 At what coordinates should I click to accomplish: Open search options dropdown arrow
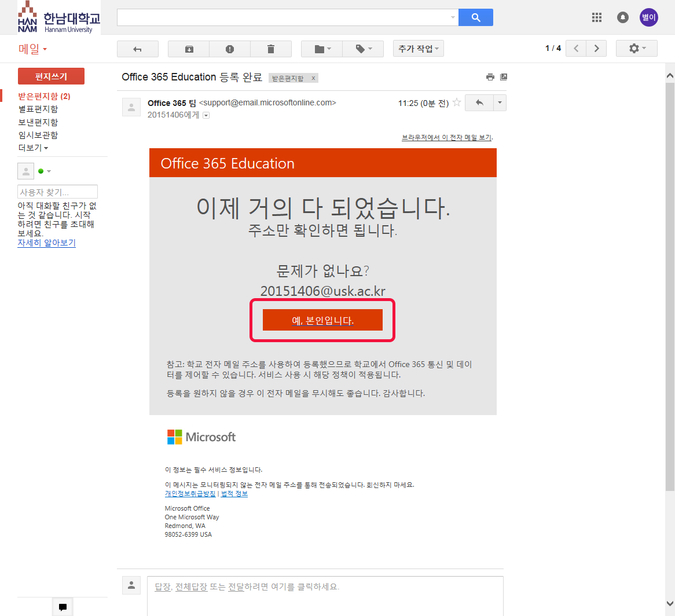453,17
